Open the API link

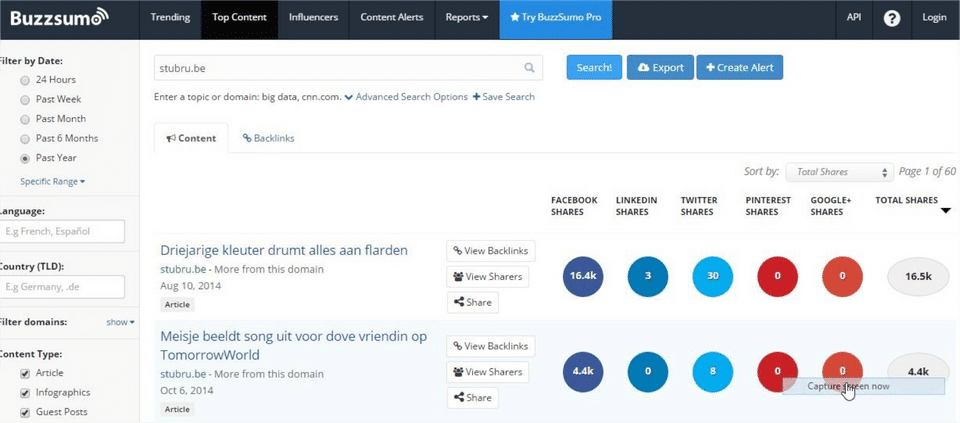pyautogui.click(x=853, y=17)
